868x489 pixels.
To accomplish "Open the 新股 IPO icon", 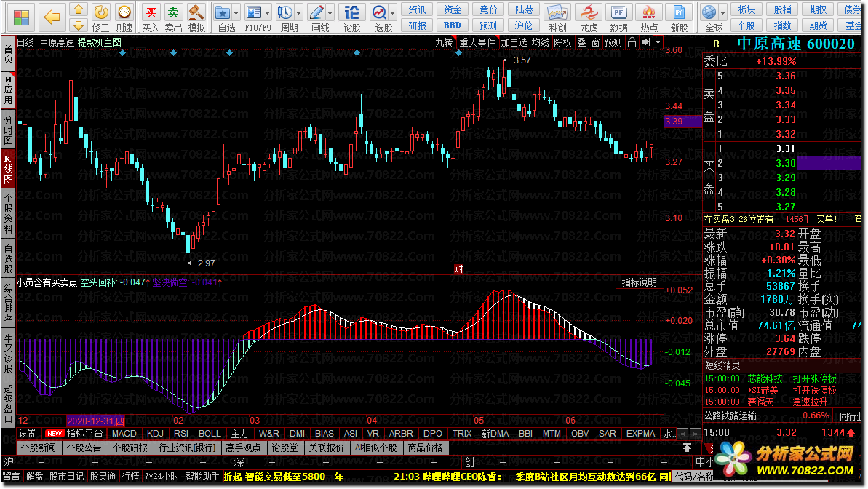I will (679, 12).
